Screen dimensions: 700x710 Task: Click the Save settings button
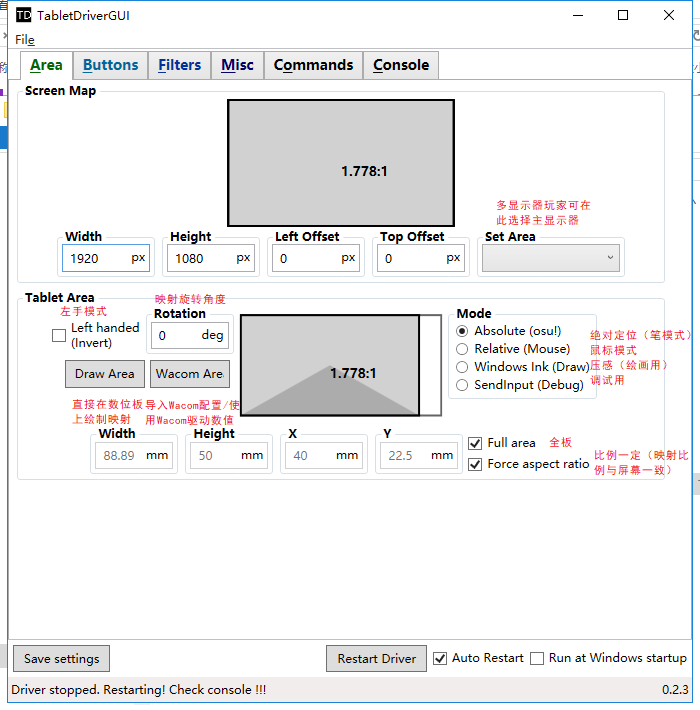pyautogui.click(x=61, y=659)
